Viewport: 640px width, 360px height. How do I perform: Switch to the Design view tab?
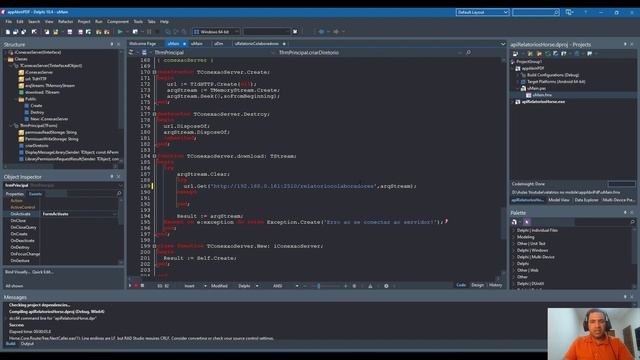(477, 285)
